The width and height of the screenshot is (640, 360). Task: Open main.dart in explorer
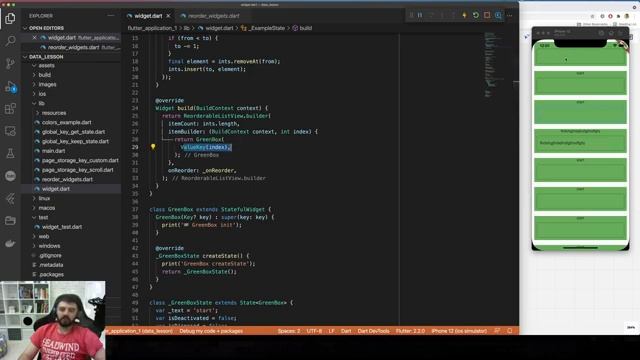[53, 151]
